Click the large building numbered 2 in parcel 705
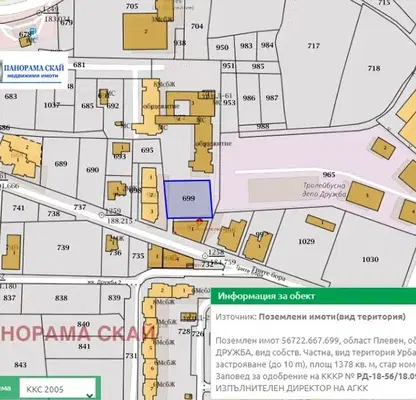This screenshot has height=400, width=416. click(145, 32)
